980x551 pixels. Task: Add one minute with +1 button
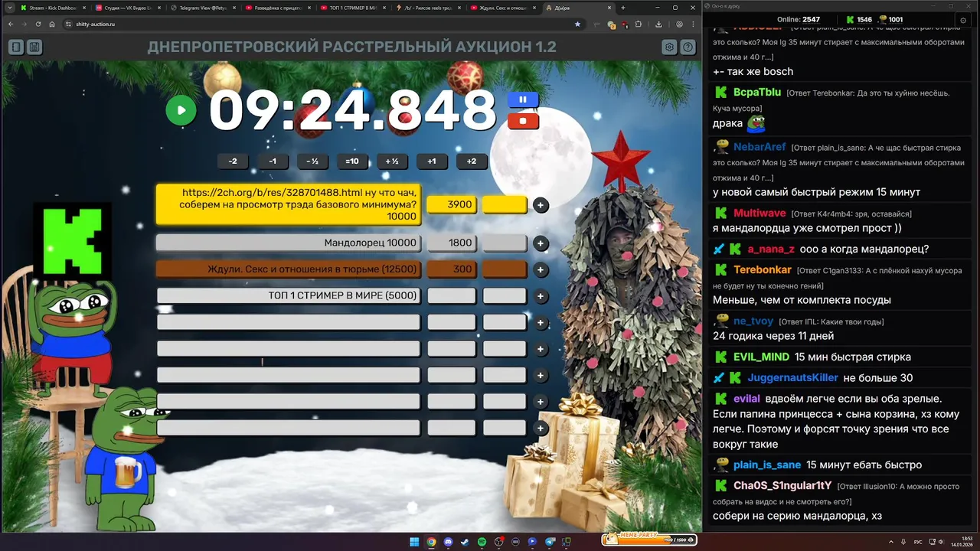point(432,161)
